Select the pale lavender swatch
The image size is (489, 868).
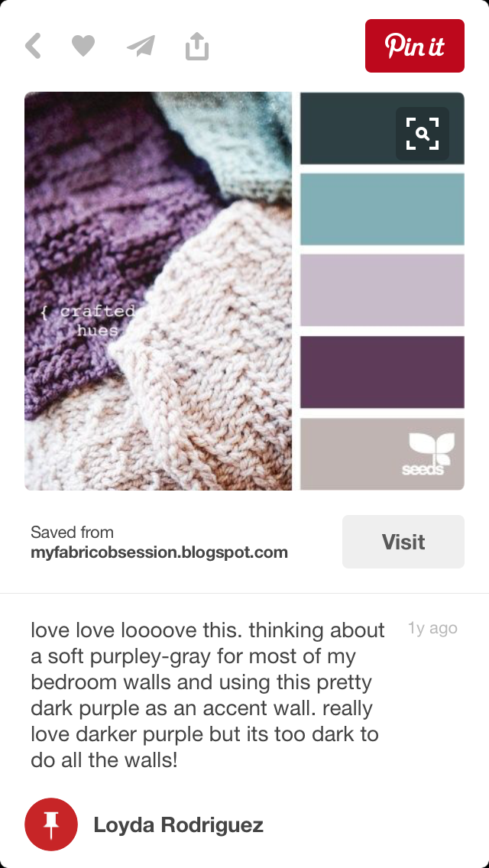point(382,290)
